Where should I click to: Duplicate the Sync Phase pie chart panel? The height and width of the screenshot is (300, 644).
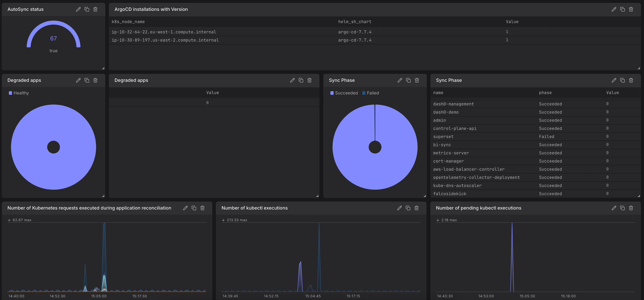[408, 80]
